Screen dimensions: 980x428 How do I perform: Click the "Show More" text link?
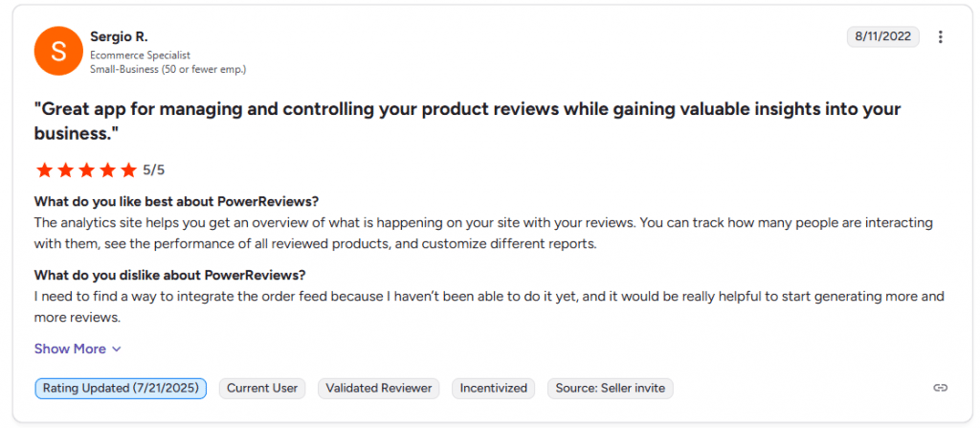click(x=70, y=349)
